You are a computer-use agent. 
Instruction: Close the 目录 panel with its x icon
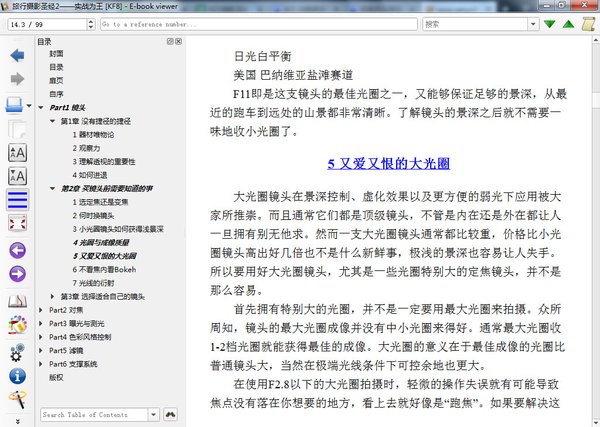tap(178, 41)
